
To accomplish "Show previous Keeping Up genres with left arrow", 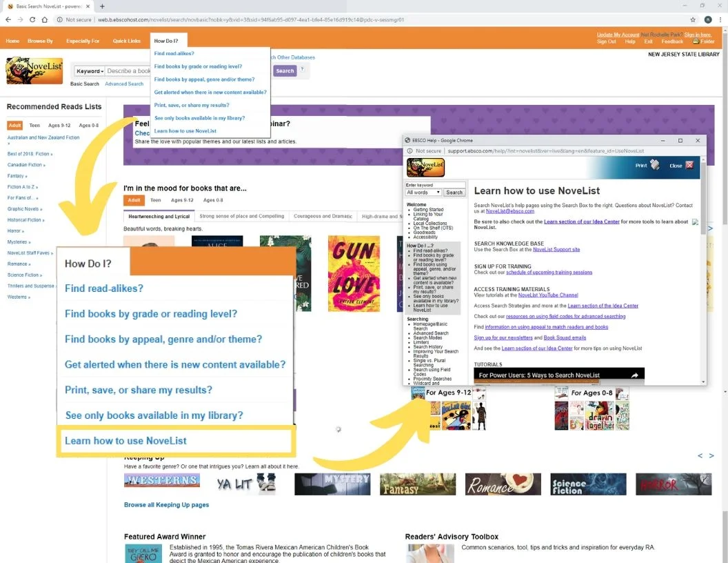I will (700, 455).
